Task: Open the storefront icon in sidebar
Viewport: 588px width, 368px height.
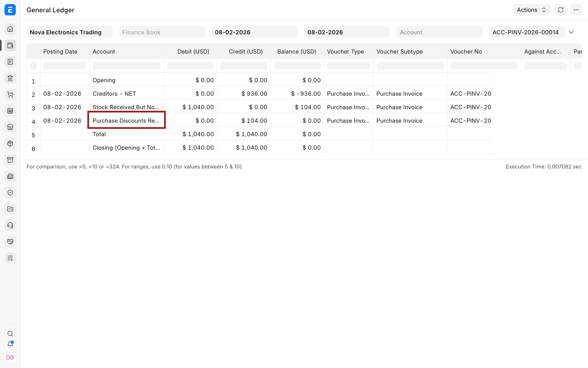Action: 10,127
